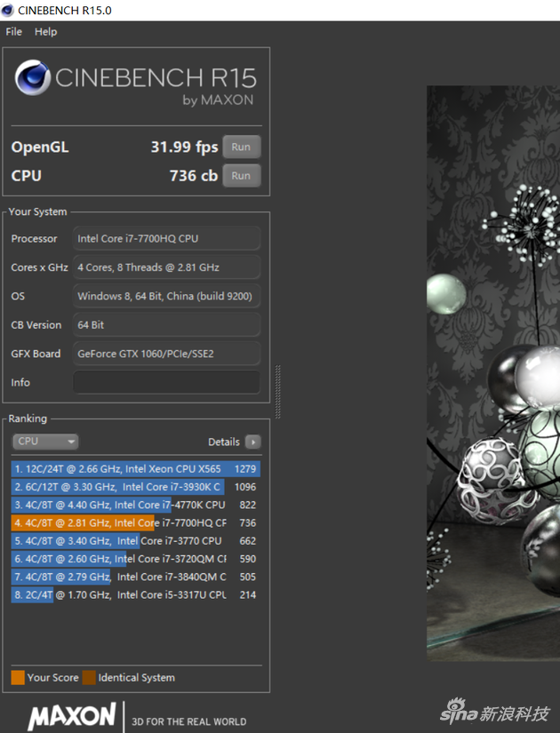Image resolution: width=560 pixels, height=733 pixels.
Task: Click the Cinebench app icon in title bar
Action: coord(7,11)
